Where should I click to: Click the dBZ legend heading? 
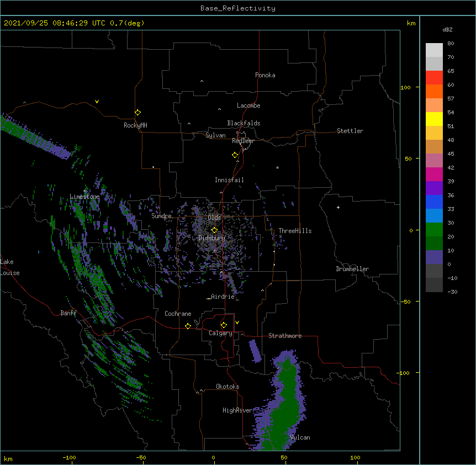[x=447, y=30]
